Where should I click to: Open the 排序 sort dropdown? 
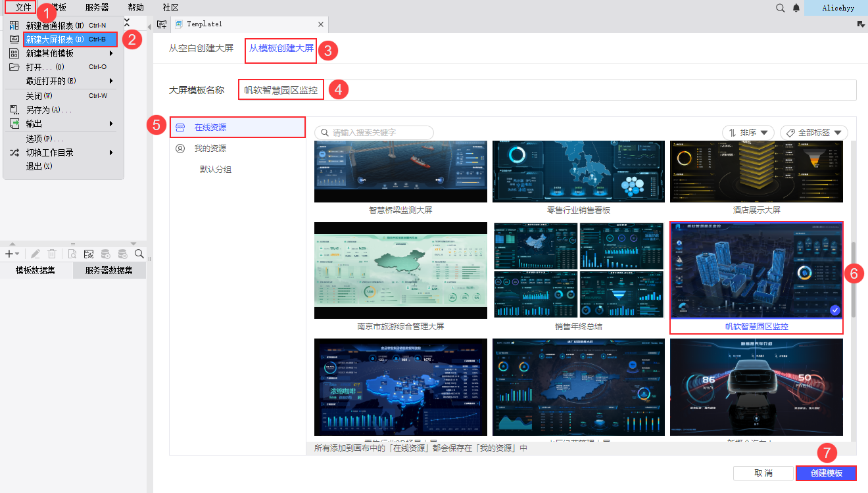coord(748,133)
